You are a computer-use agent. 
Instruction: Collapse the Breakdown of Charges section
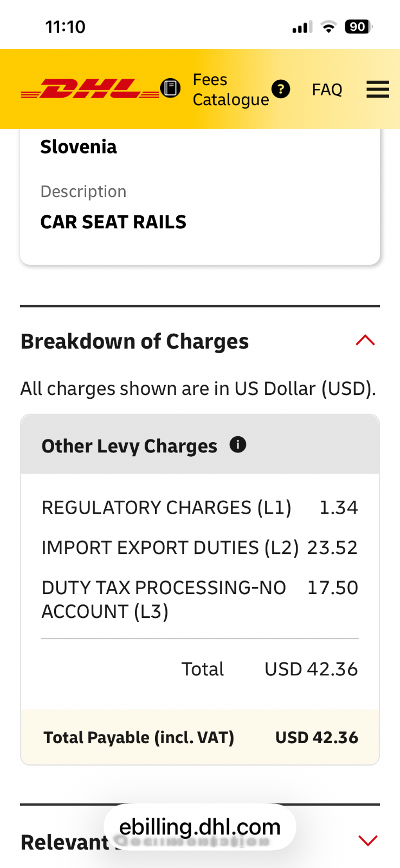pyautogui.click(x=365, y=341)
